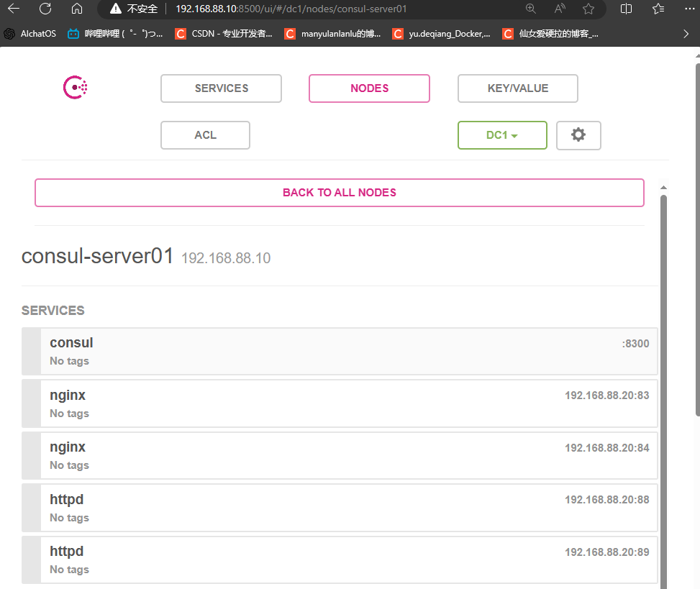The width and height of the screenshot is (700, 589).
Task: Click the browser page scrollbar thumb
Action: (697, 239)
